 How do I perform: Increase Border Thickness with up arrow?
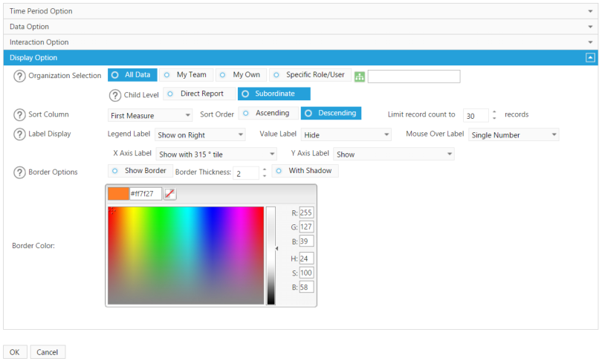coord(265,169)
